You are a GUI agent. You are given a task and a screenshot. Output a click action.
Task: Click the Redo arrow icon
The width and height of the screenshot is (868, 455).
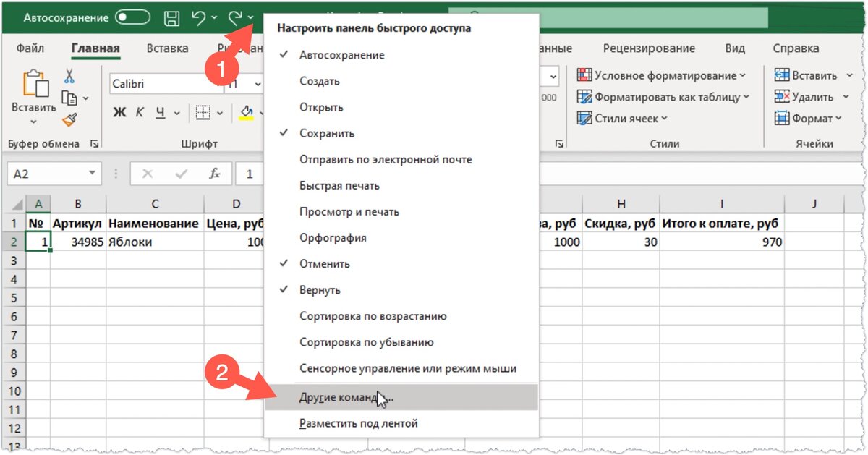[235, 17]
